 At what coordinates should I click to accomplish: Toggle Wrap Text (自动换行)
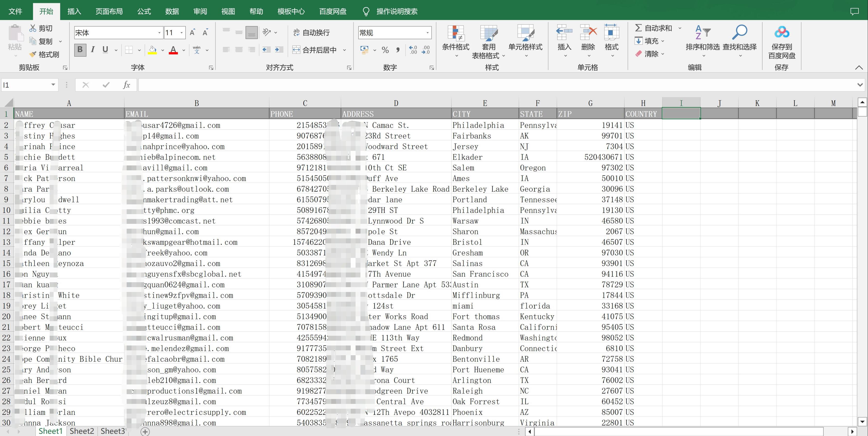[x=311, y=32]
